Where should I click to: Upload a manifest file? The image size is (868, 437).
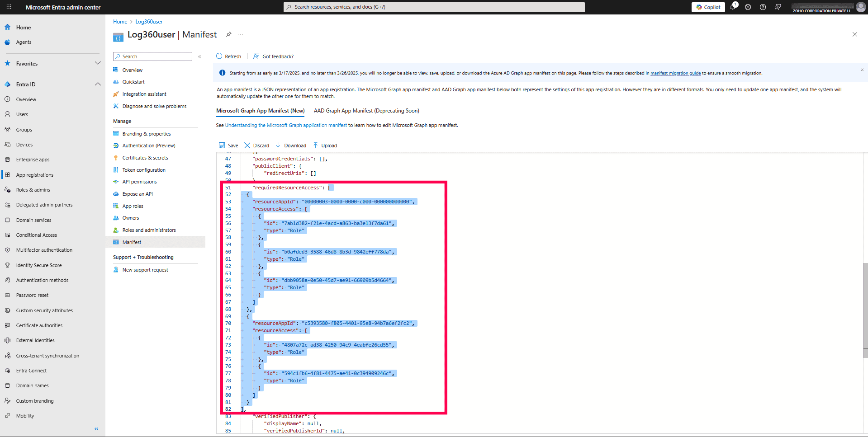[325, 145]
